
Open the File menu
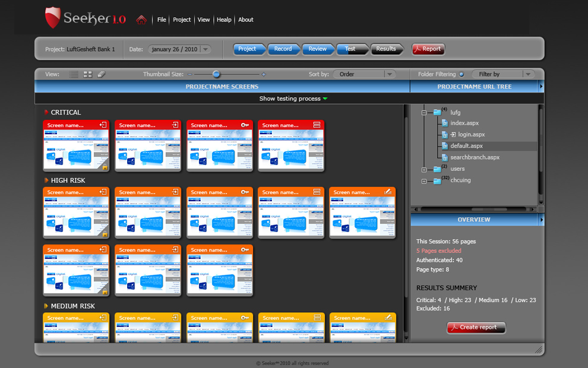point(162,20)
